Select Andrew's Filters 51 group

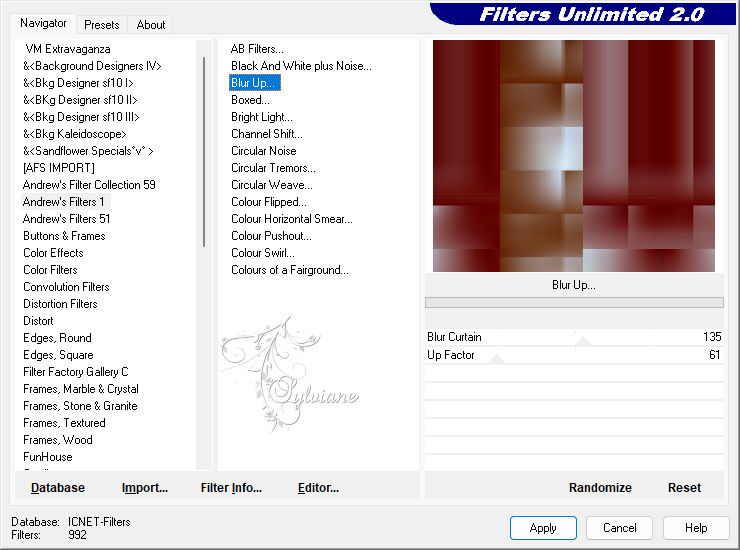[x=66, y=219]
